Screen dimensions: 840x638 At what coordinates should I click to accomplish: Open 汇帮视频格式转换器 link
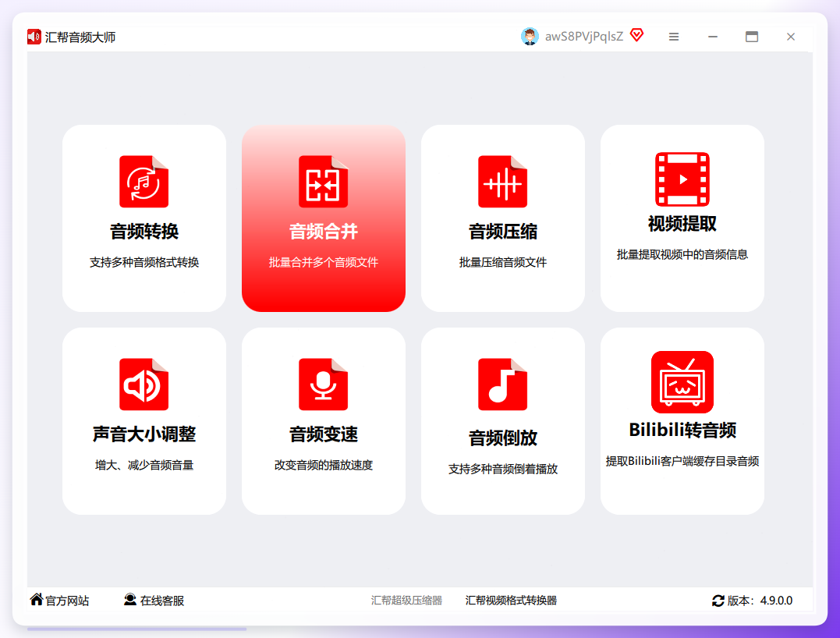click(x=511, y=601)
